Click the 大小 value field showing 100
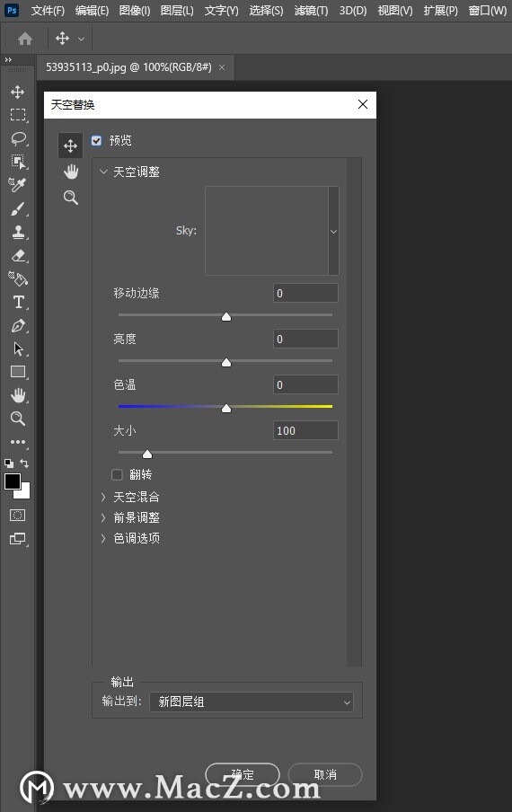Viewport: 512px width, 812px height. click(305, 430)
